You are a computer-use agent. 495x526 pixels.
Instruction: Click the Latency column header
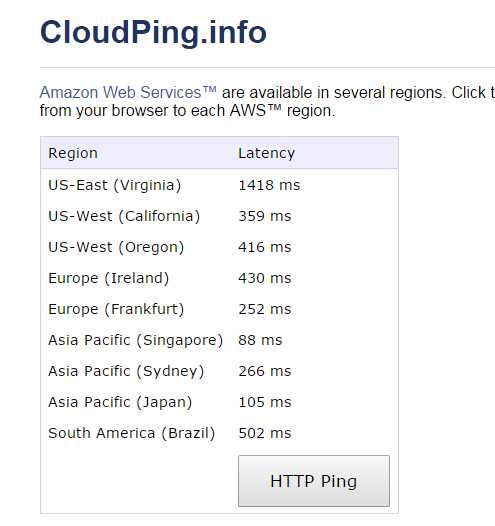267,153
